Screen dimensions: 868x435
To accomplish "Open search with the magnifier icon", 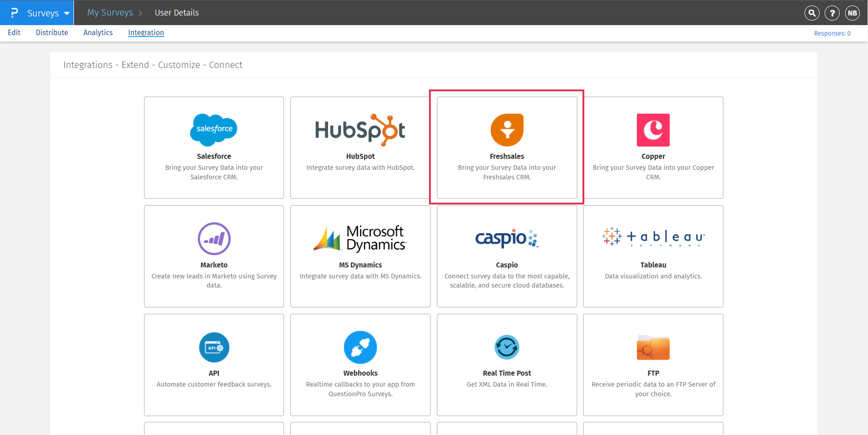I will [812, 13].
